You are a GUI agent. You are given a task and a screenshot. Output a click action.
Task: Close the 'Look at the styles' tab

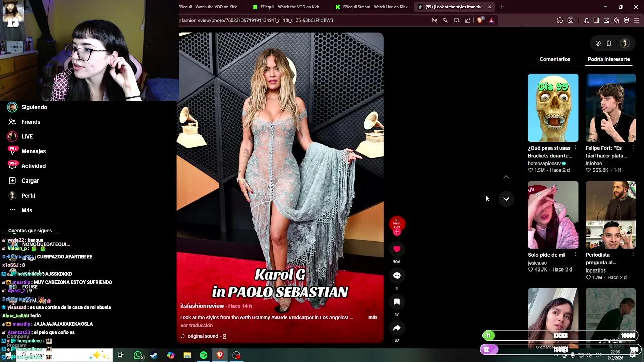tap(489, 7)
